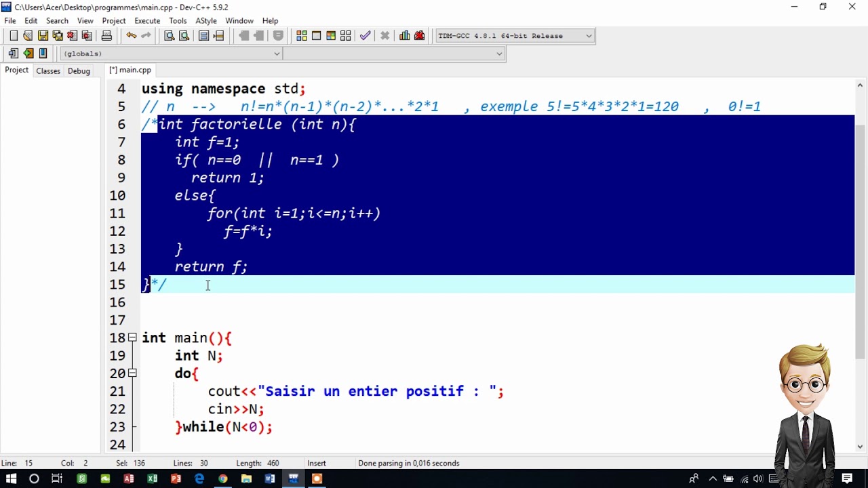The image size is (868, 488).
Task: Click line number 16 in the gutter
Action: pos(117,302)
